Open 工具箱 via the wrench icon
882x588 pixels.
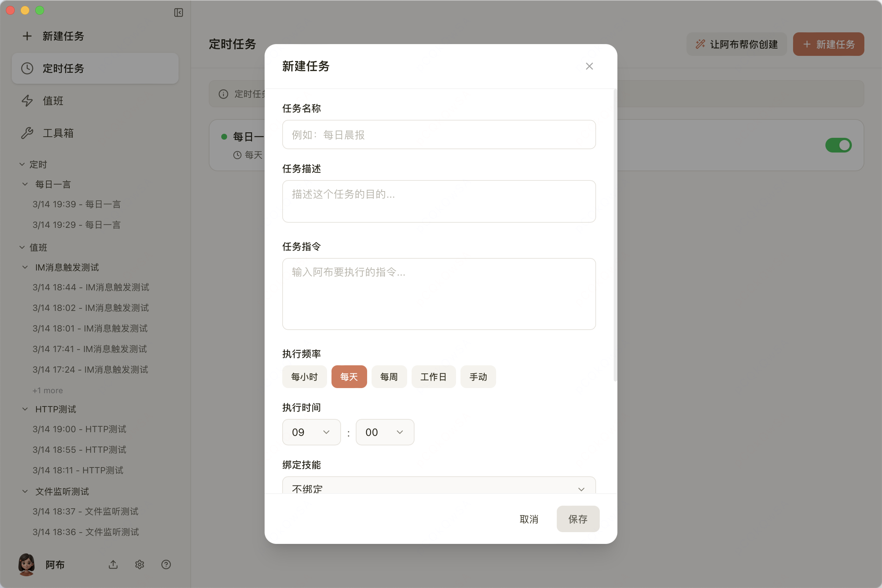tap(26, 133)
